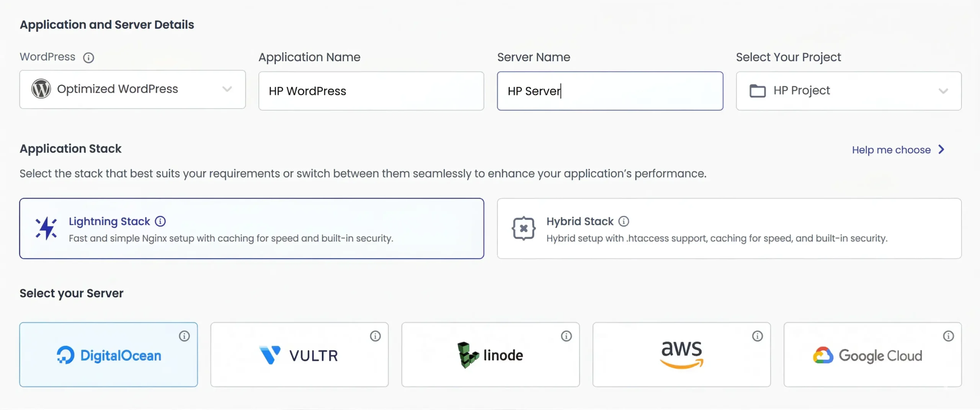
Task: View info tooltip next to WordPress label
Action: 89,57
